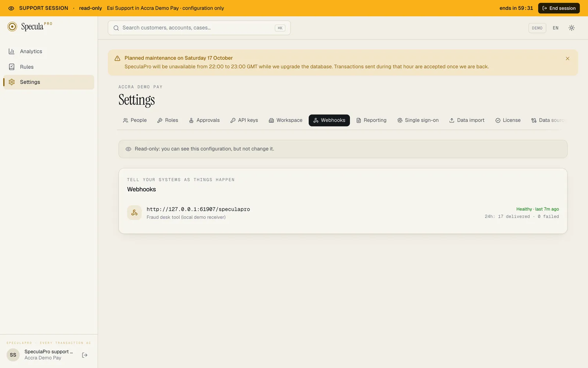Dismiss the planned maintenance banner

pos(567,59)
